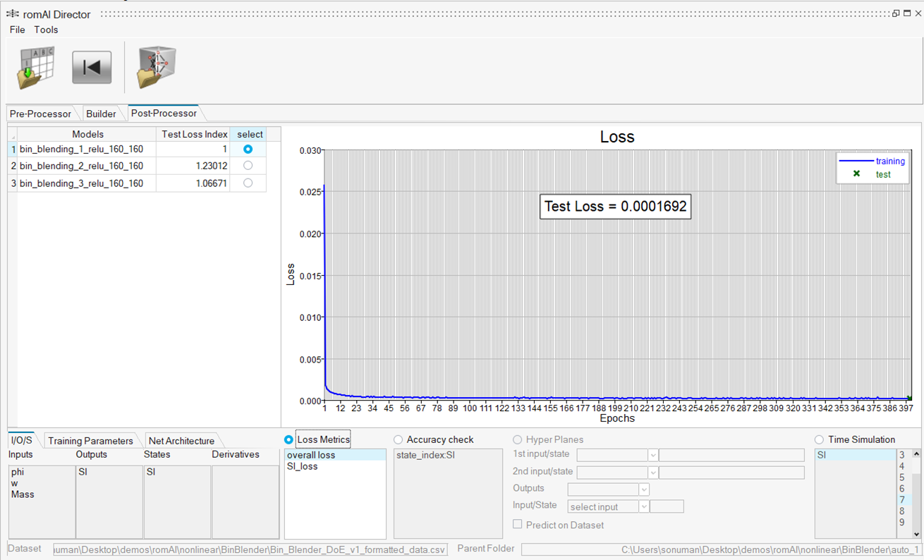Select SI_loss in the loss metrics list
924x560 pixels.
click(x=303, y=466)
